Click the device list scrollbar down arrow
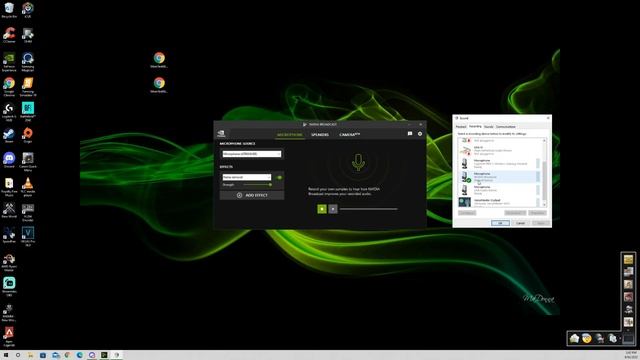640x360 pixels. [544, 204]
